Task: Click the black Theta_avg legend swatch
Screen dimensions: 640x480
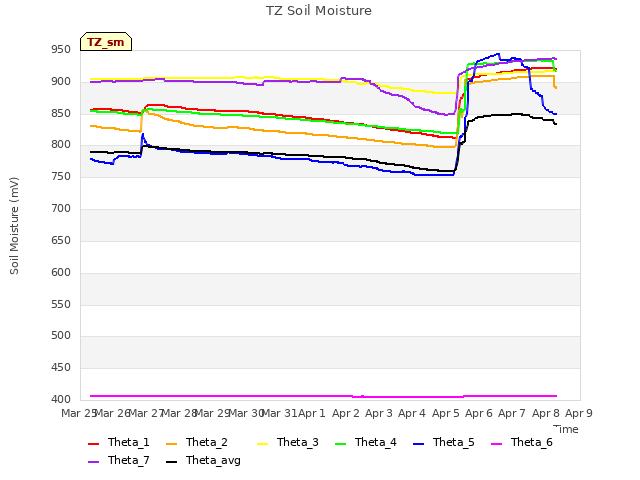Action: coord(172,462)
